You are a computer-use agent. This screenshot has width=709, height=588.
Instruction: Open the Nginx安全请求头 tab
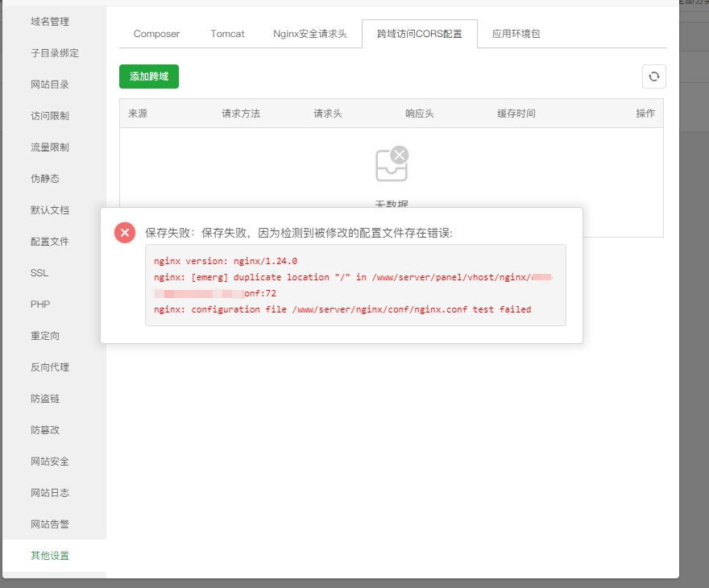tap(309, 34)
